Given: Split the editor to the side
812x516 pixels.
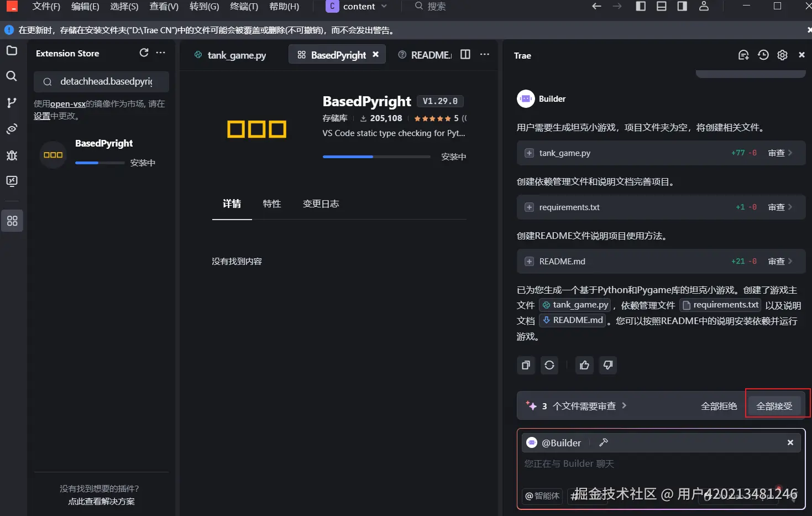Looking at the screenshot, I should pos(465,54).
